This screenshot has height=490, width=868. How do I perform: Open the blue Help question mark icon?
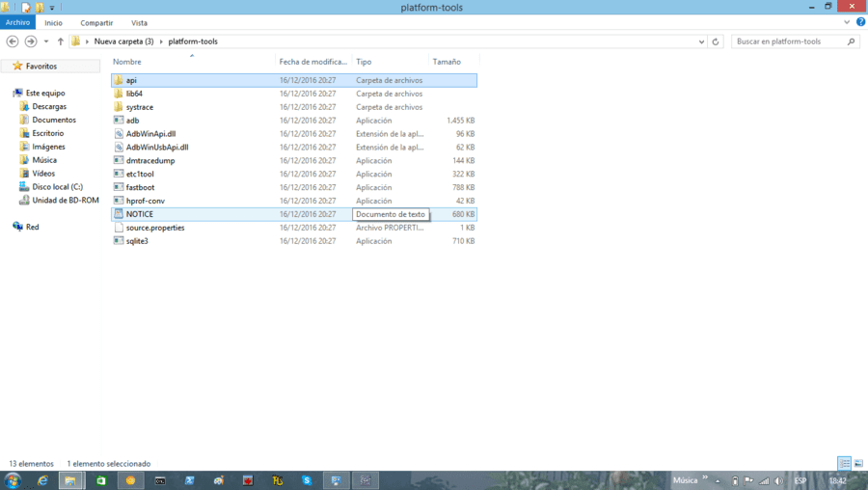click(x=860, y=22)
